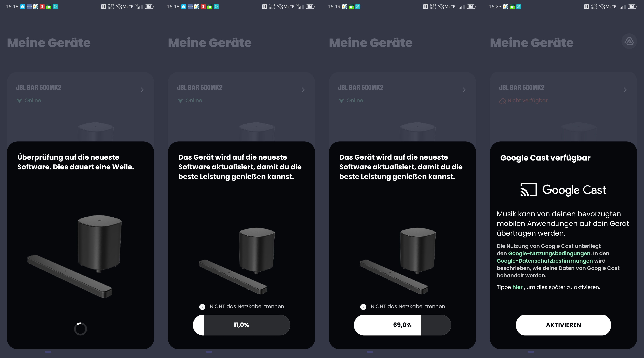The image size is (644, 358).
Task: Tap the round cast icon beside the 15:23 Meine Geräte
Action: point(629,41)
